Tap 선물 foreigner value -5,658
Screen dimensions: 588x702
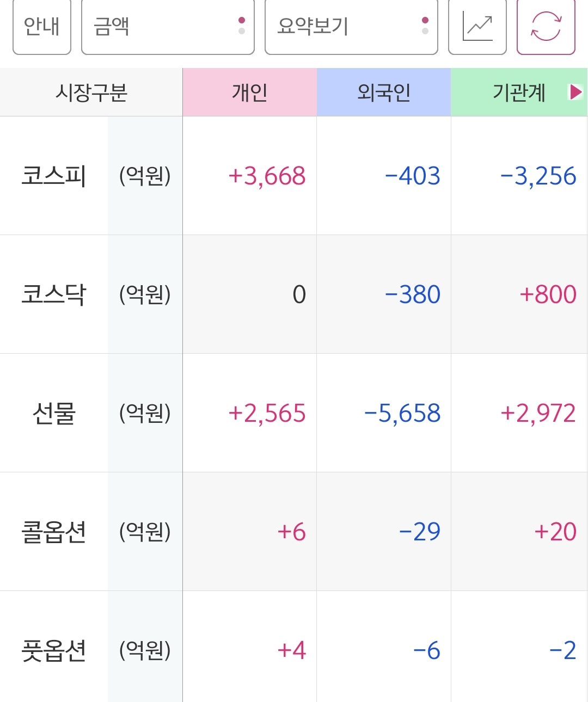[402, 414]
